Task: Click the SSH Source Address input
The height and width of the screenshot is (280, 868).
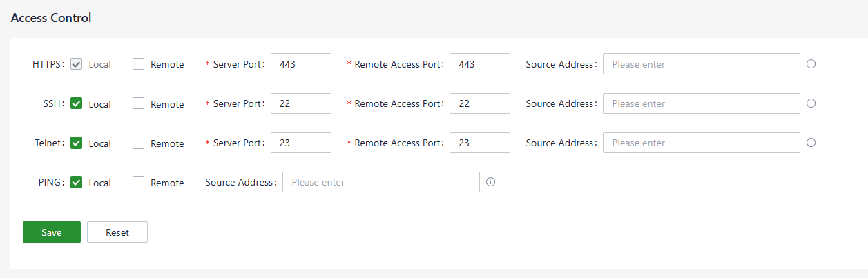Action: click(701, 103)
